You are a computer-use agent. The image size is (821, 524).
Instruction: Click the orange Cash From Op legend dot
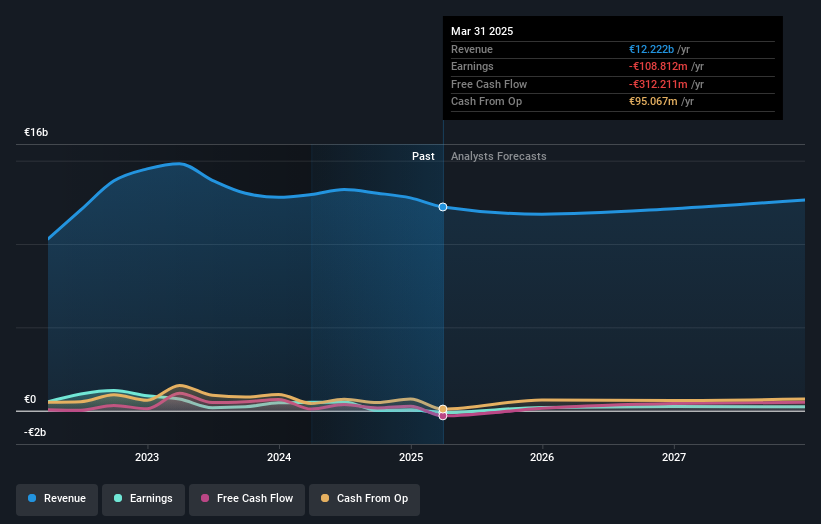click(x=325, y=498)
